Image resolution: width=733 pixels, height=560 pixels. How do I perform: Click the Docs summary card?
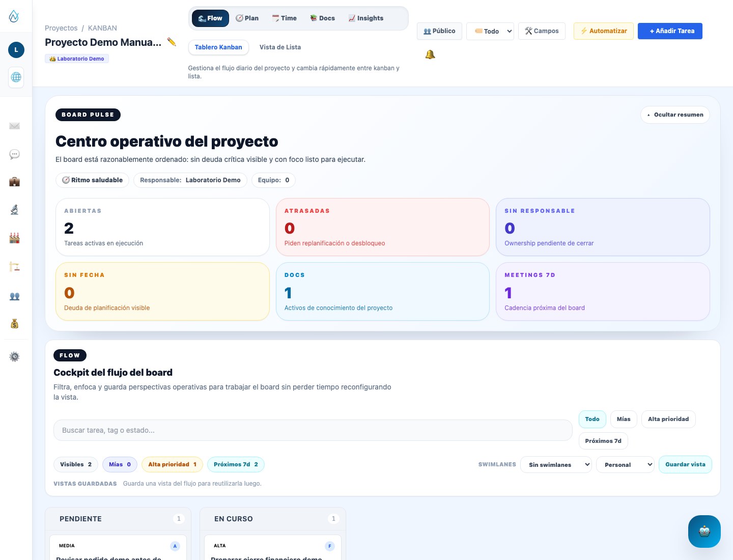[383, 292]
